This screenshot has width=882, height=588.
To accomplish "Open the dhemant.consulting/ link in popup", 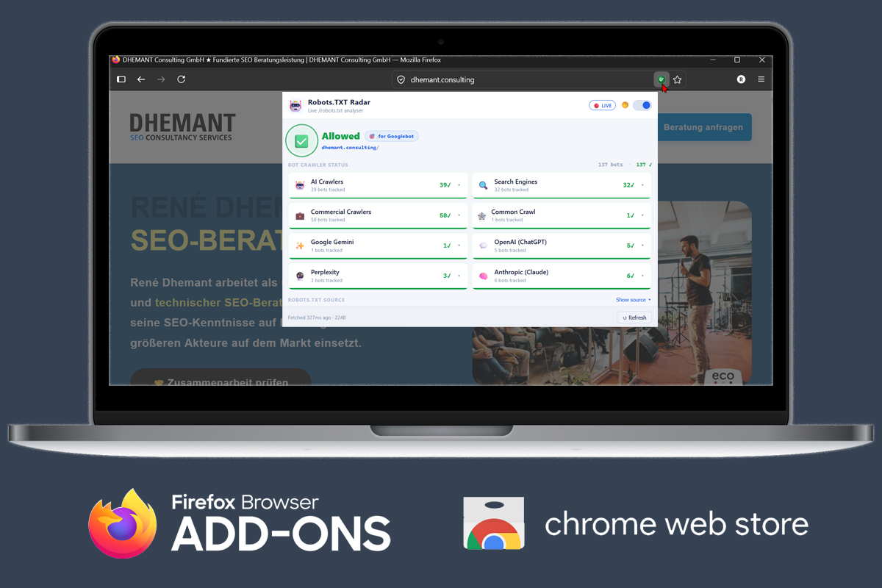I will coord(350,148).
